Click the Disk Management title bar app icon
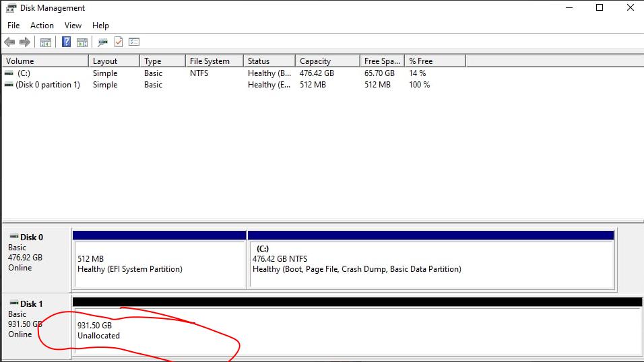Viewport: 644px width, 362px height. point(11,8)
